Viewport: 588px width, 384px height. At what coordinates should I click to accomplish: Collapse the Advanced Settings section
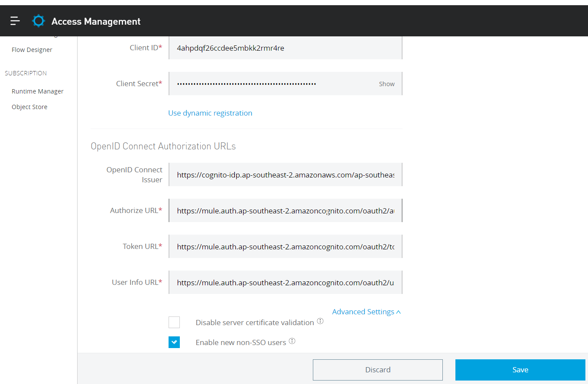[x=366, y=312]
